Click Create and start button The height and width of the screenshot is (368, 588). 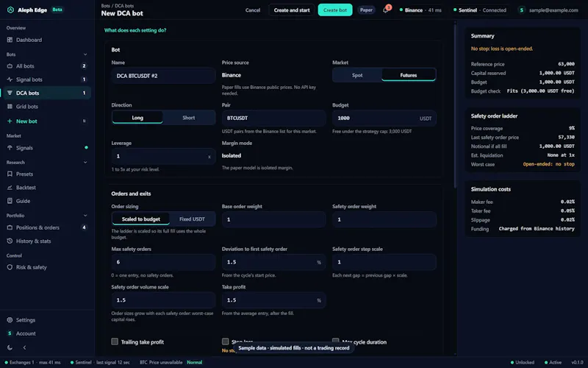tap(291, 10)
